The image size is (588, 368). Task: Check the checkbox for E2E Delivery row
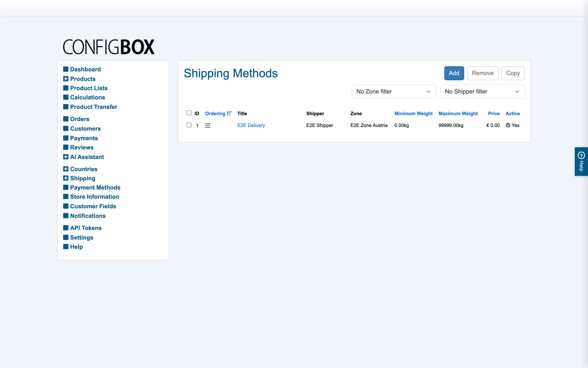(x=189, y=125)
